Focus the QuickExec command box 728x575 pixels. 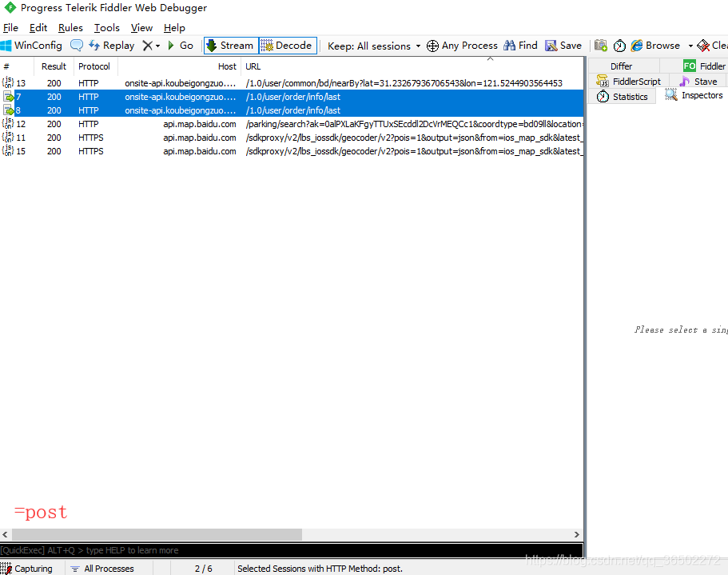pyautogui.click(x=292, y=550)
